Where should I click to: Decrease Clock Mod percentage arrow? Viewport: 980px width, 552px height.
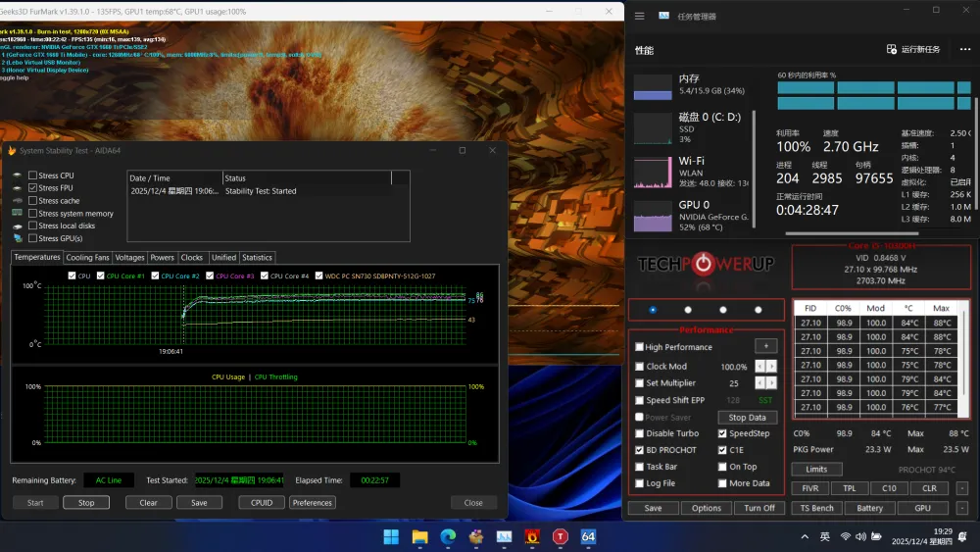[x=759, y=367]
